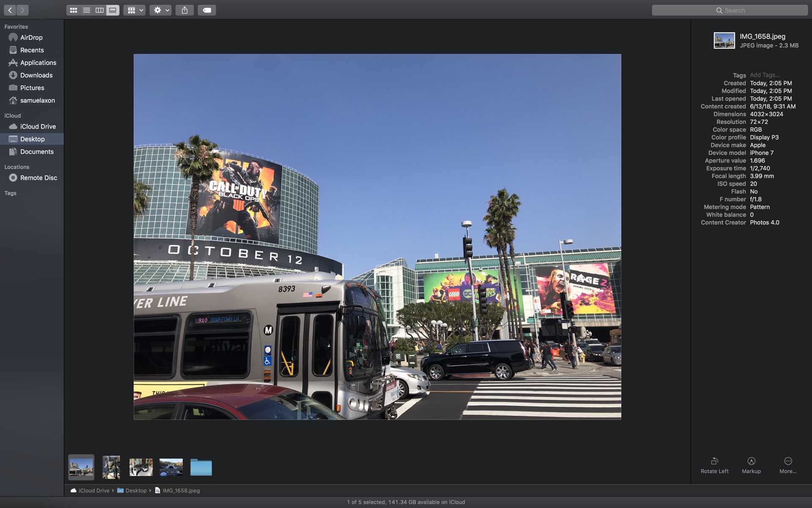Share the photo with the Share icon
Screen dimensions: 812x508
pyautogui.click(x=185, y=10)
